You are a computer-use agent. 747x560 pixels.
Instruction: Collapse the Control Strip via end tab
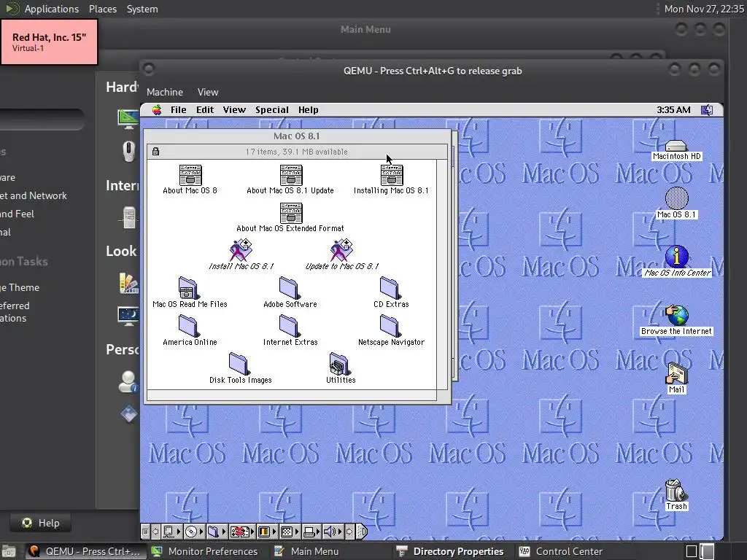click(x=363, y=532)
